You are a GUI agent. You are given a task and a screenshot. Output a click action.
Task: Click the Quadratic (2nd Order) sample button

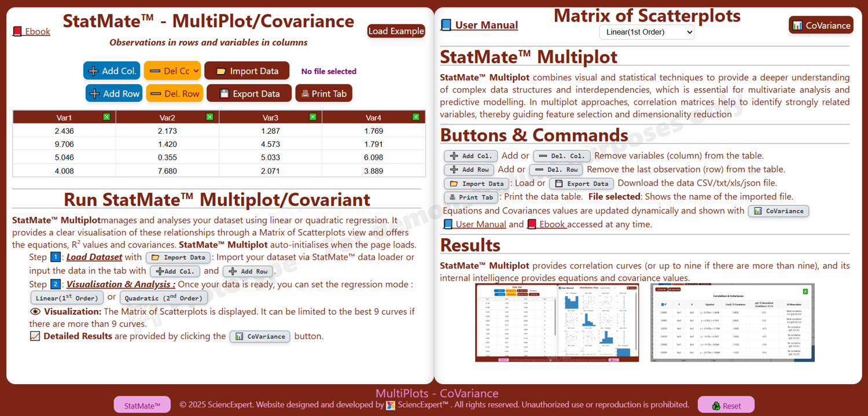click(x=164, y=298)
